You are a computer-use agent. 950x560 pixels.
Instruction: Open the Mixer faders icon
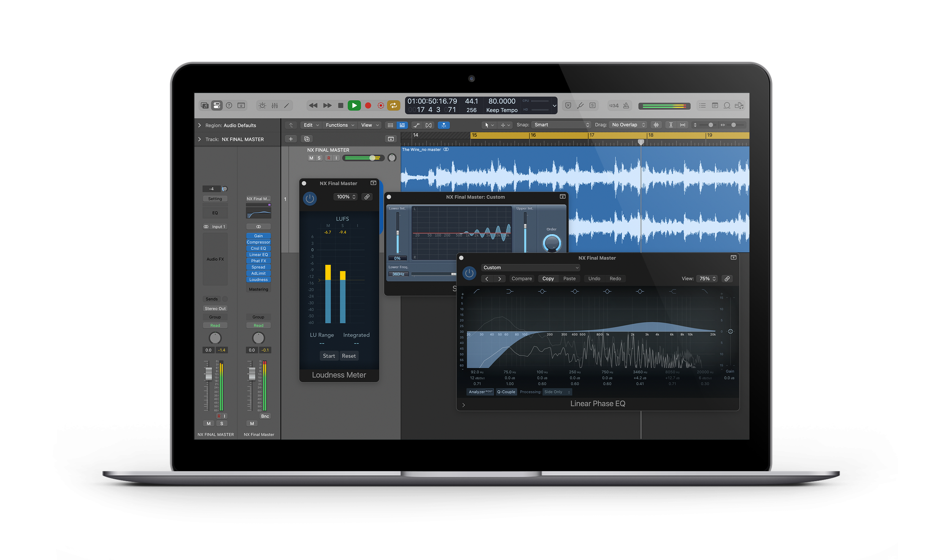pos(275,105)
